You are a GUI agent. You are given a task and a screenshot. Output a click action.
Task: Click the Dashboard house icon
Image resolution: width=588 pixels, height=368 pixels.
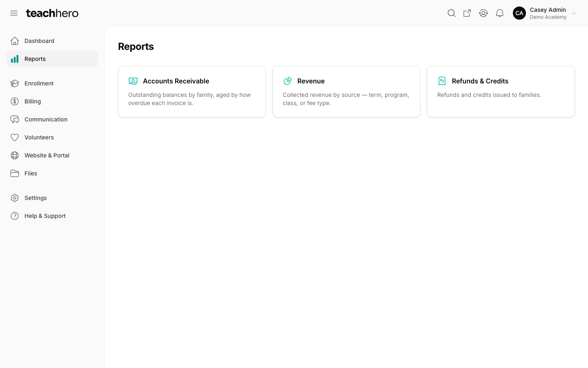(15, 41)
